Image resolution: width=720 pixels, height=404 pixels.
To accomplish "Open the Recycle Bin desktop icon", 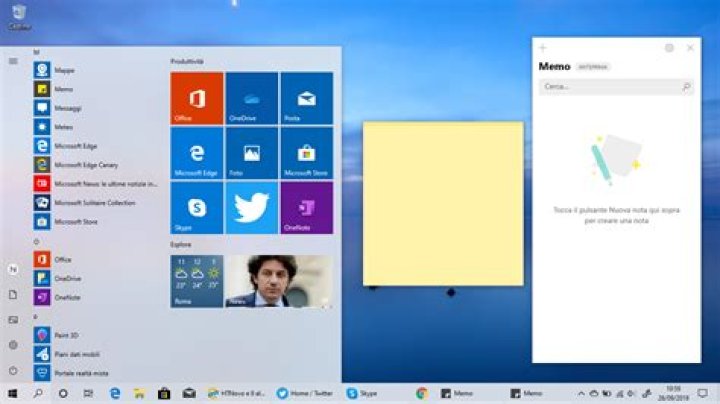I will point(19,17).
